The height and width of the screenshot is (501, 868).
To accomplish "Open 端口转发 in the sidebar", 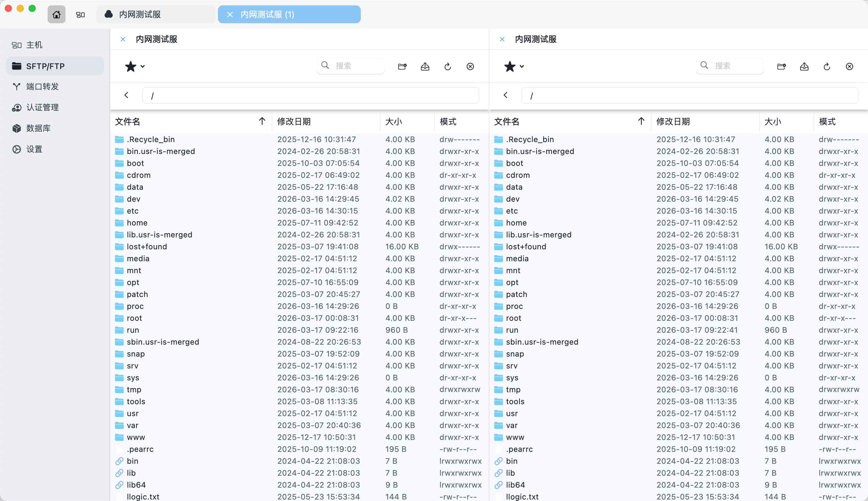I will 42,86.
